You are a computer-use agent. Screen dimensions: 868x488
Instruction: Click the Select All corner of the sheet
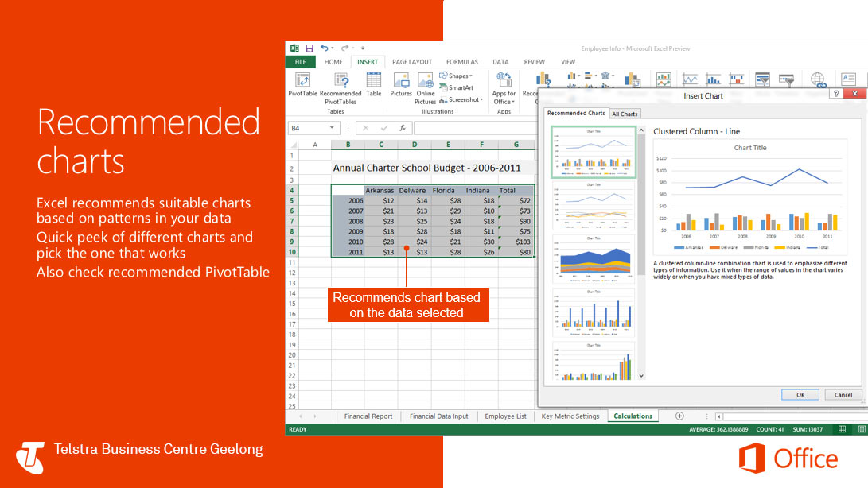pos(294,145)
